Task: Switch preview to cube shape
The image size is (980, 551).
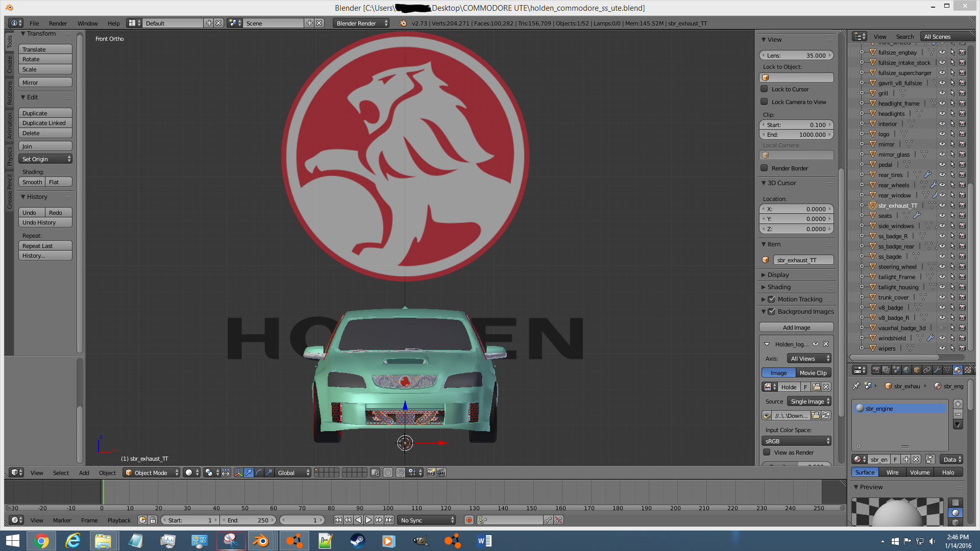Action: (x=955, y=522)
